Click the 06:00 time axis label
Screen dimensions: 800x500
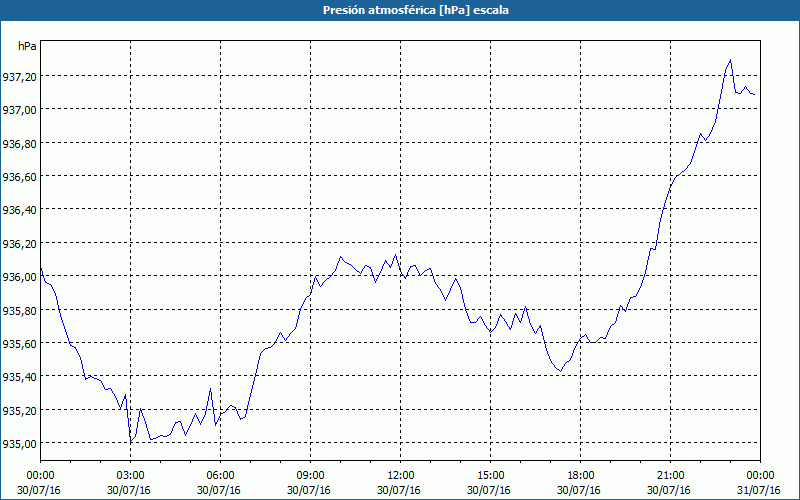pos(220,476)
